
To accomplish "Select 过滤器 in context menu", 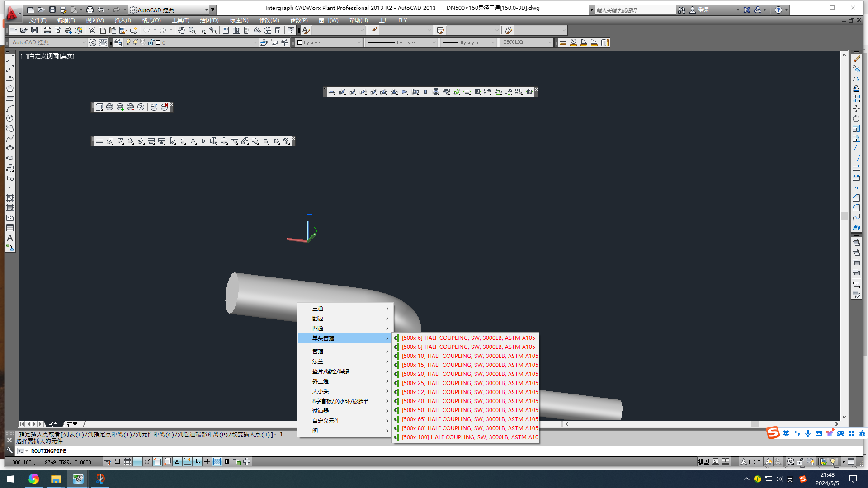I will (x=346, y=411).
